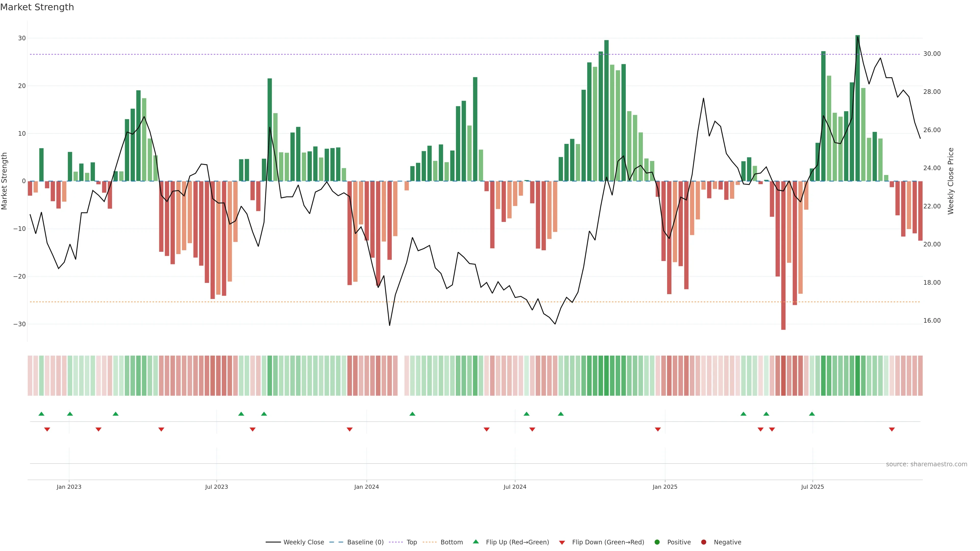The height and width of the screenshot is (551, 980).
Task: Click the black Weekly Close line legend icon
Action: 273,542
